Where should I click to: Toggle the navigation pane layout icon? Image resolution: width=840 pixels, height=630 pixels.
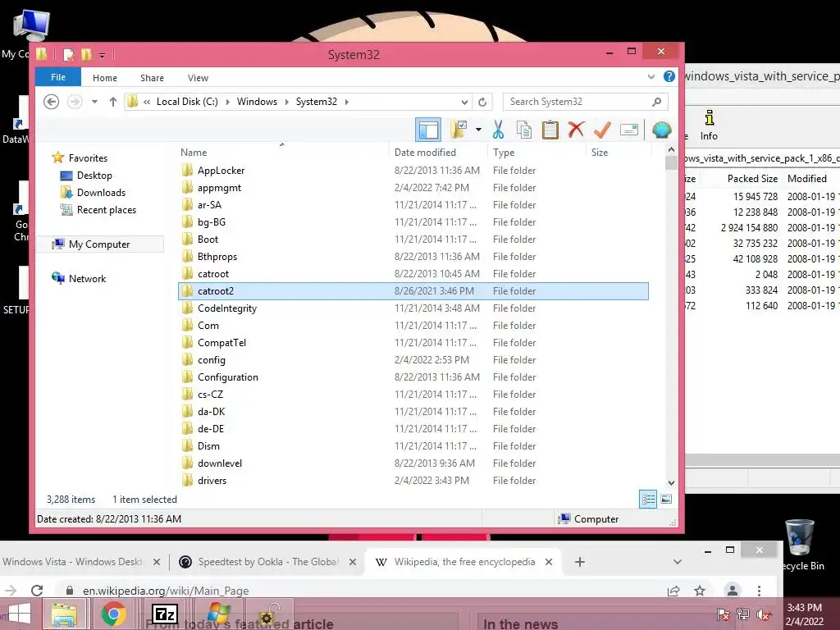[428, 130]
